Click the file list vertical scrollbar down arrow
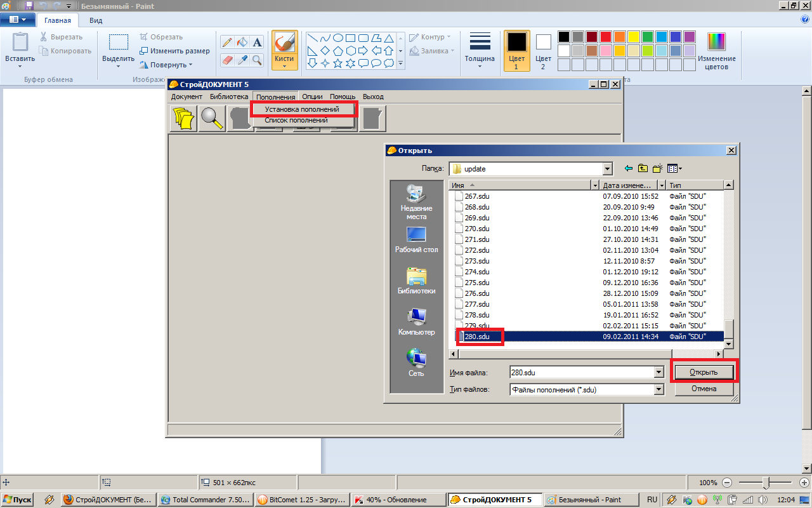Image resolution: width=812 pixels, height=508 pixels. [x=728, y=344]
